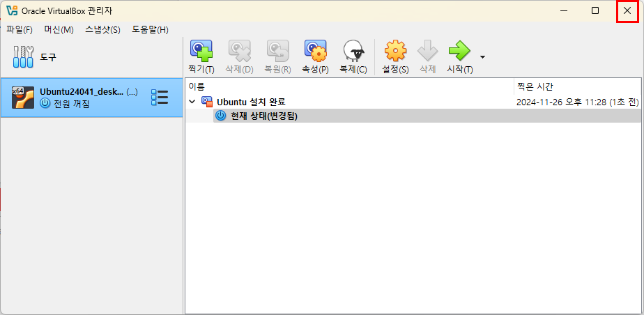The width and height of the screenshot is (644, 315).
Task: Click the 복원(R) restore snapshot icon
Action: (277, 51)
